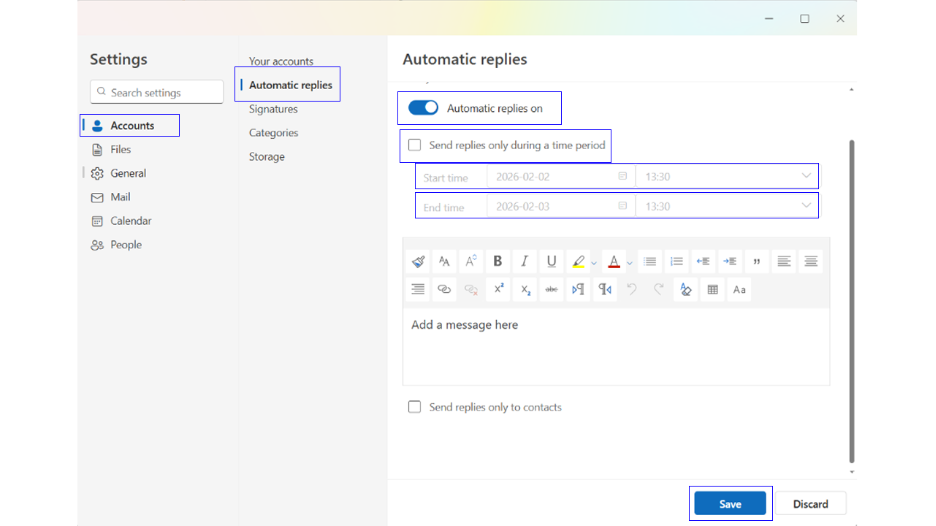This screenshot has height=526, width=936.
Task: Insert a hyperlink
Action: (x=444, y=290)
